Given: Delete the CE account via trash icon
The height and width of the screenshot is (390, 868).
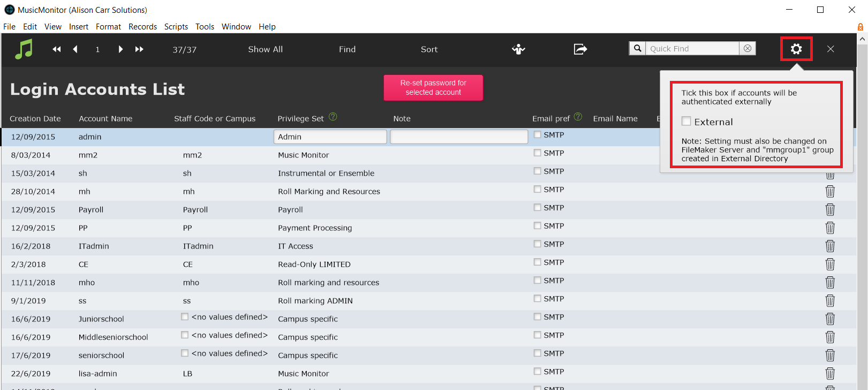Looking at the screenshot, I should [830, 264].
